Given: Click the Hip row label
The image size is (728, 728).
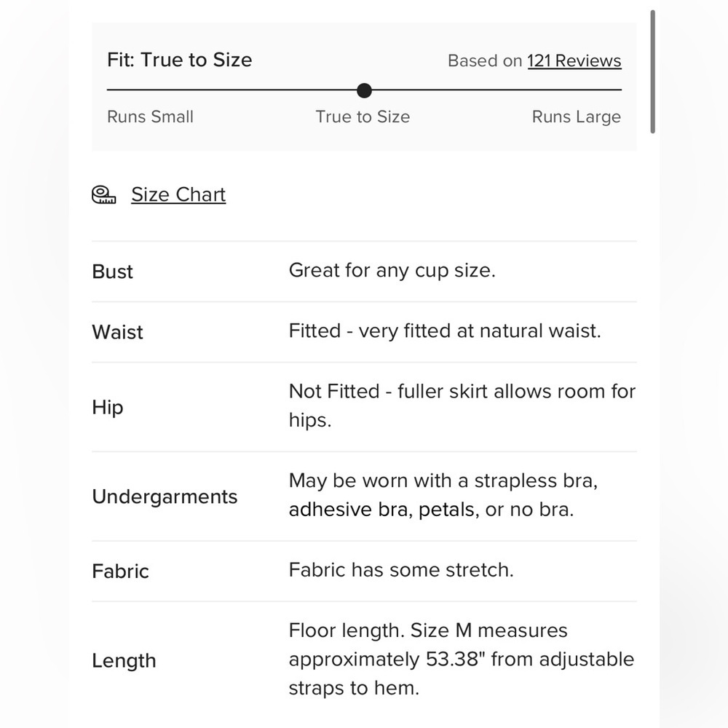Looking at the screenshot, I should [108, 408].
